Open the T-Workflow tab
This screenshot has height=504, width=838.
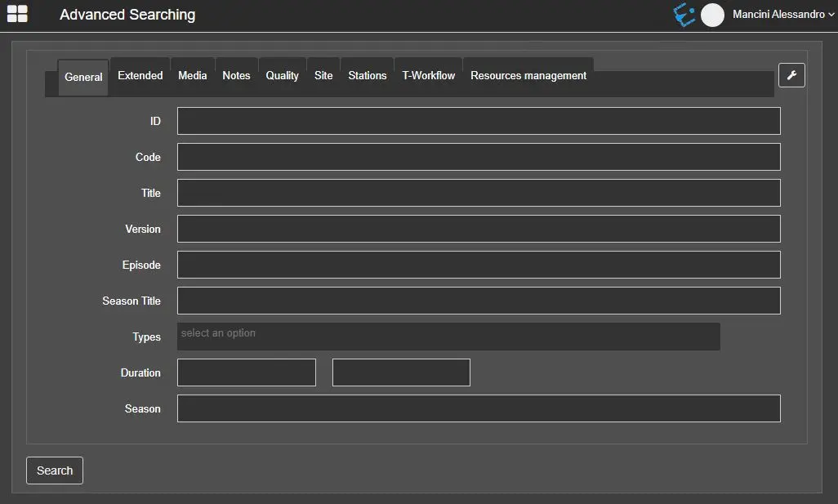(x=429, y=75)
